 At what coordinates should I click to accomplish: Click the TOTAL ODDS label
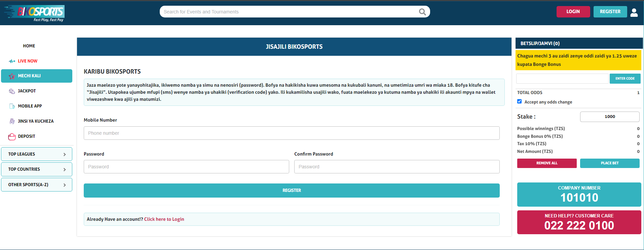tap(530, 93)
